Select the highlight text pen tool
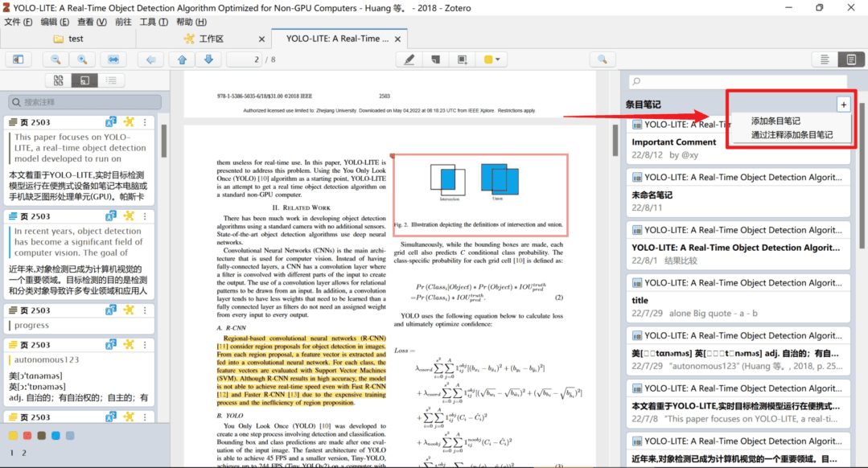The image size is (868, 468). tap(409, 60)
